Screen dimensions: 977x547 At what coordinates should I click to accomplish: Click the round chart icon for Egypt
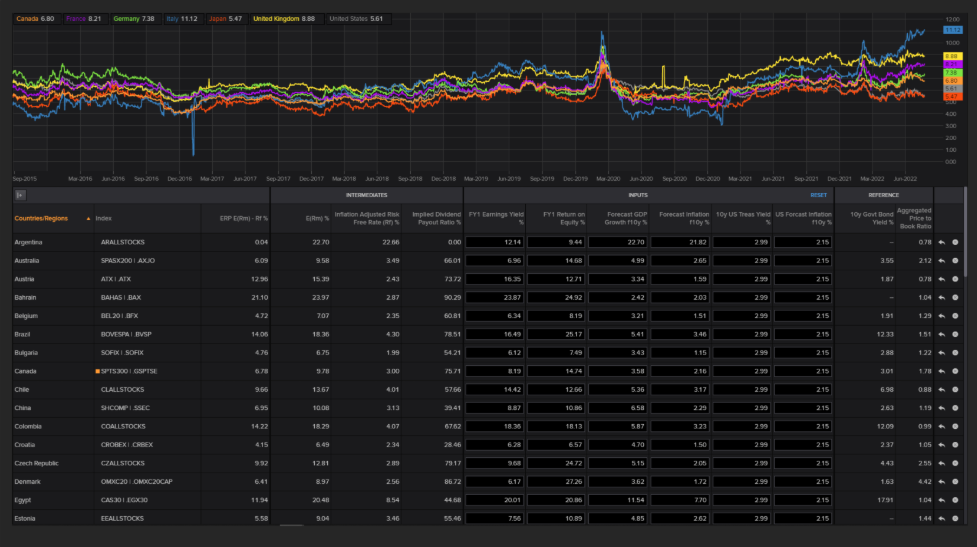pyautogui.click(x=955, y=499)
